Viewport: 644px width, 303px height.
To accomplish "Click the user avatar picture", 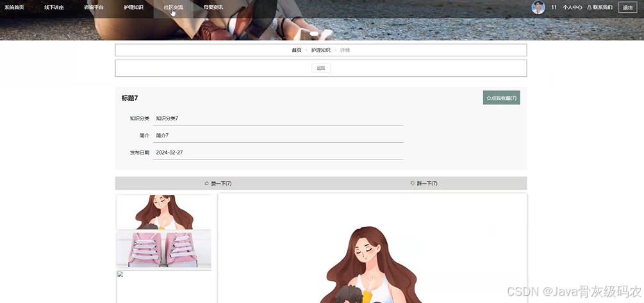I will (x=538, y=8).
